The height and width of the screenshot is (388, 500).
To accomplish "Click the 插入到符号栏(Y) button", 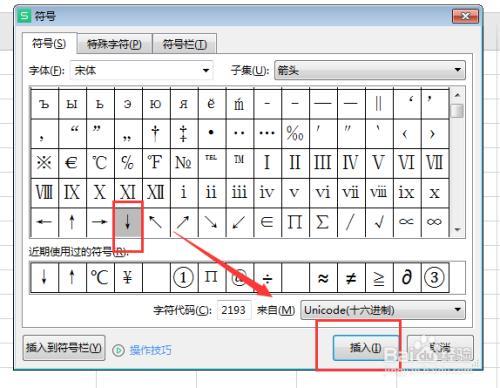I will pyautogui.click(x=64, y=348).
